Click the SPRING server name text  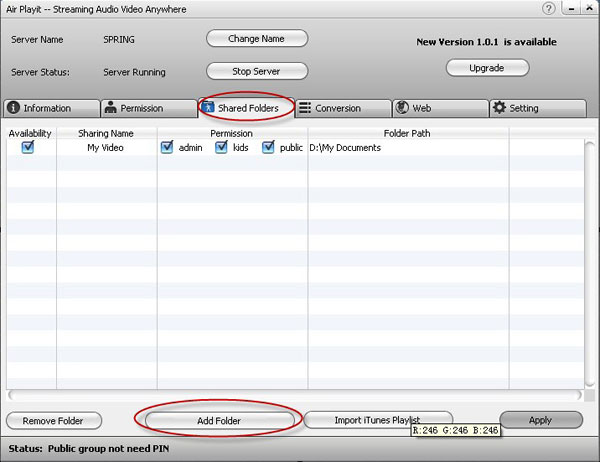[x=119, y=39]
